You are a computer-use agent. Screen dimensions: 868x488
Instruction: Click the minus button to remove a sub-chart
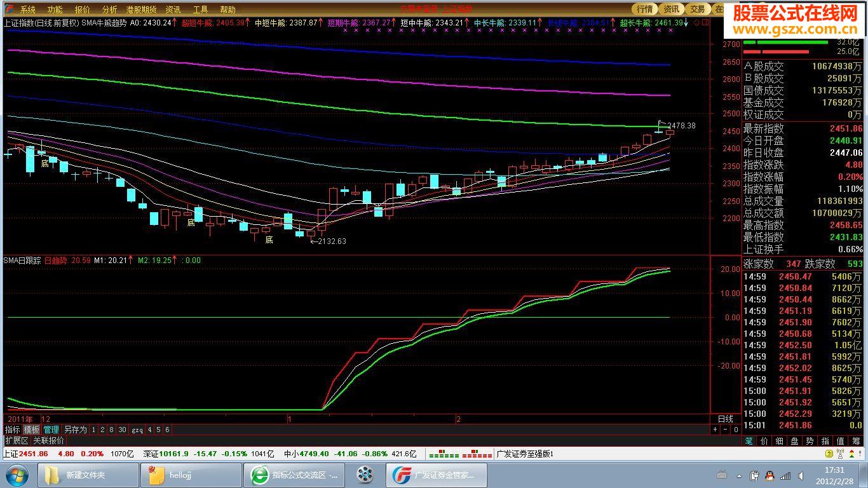click(x=726, y=430)
